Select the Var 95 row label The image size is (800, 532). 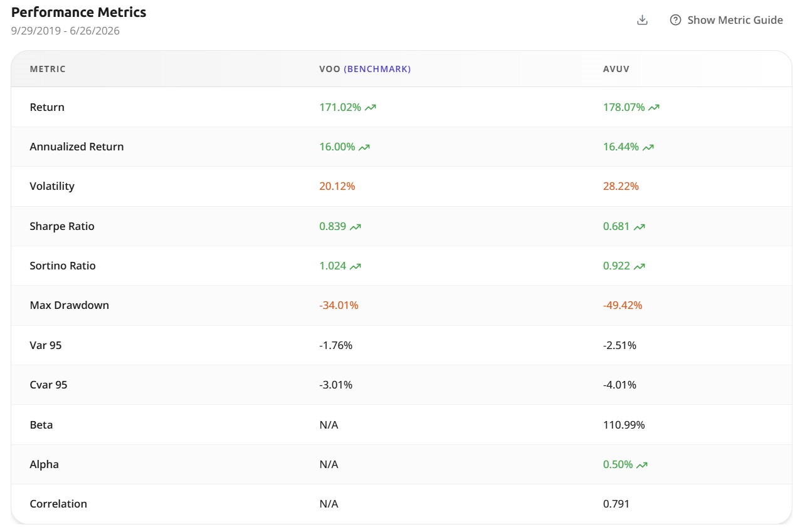tap(46, 345)
